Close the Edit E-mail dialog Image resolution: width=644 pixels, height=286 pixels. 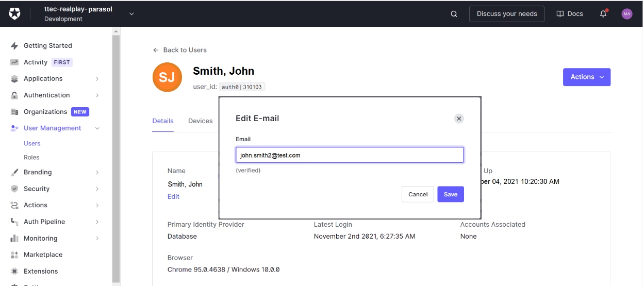pos(459,119)
